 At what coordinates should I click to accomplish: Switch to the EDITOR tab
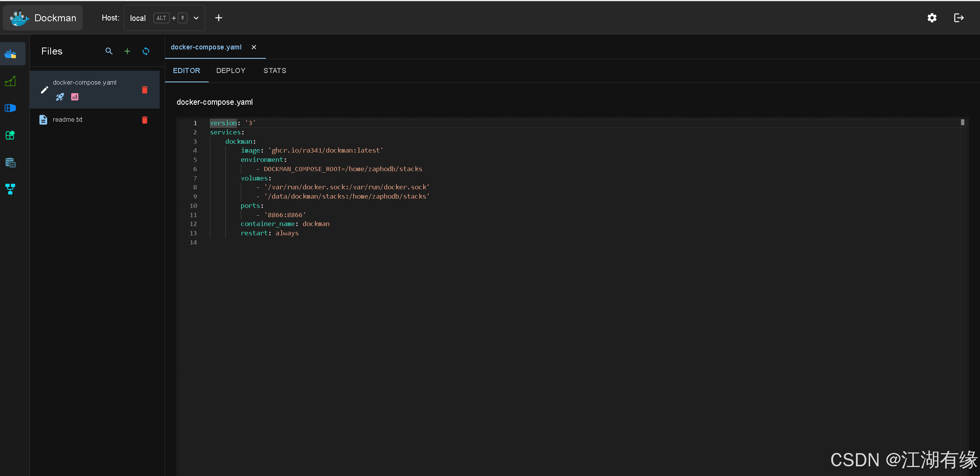point(187,71)
